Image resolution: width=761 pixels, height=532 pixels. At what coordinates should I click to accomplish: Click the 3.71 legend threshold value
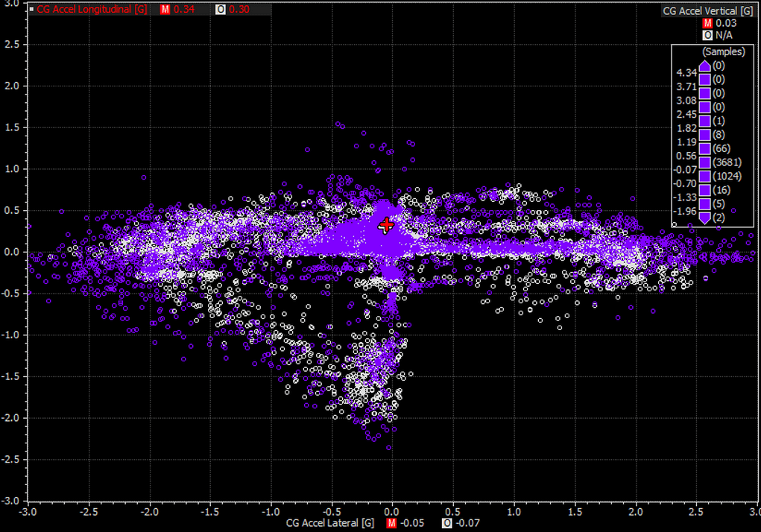pos(686,87)
